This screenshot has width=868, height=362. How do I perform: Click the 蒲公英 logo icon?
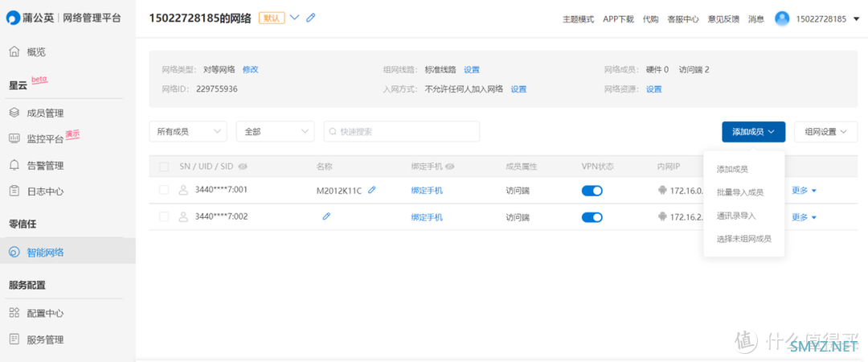tap(13, 19)
